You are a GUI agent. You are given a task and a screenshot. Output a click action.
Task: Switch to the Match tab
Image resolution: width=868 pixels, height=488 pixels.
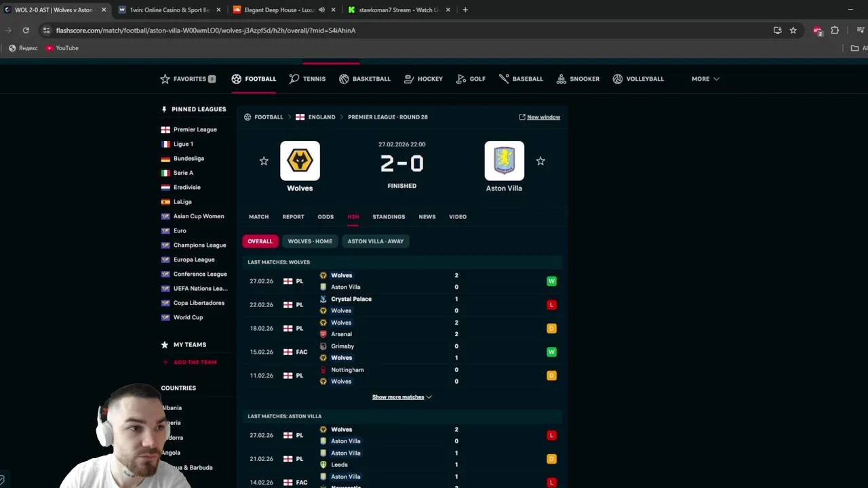pyautogui.click(x=258, y=217)
